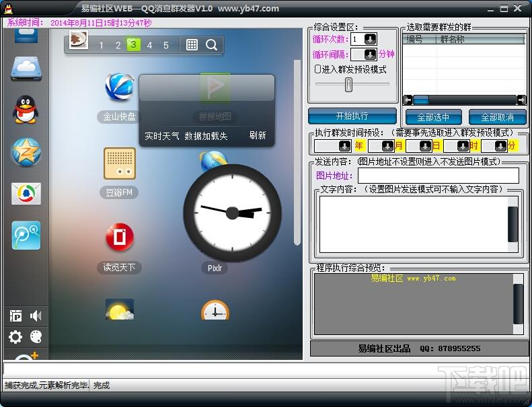Click the Pixlr app label
The image size is (532, 407).
click(215, 268)
